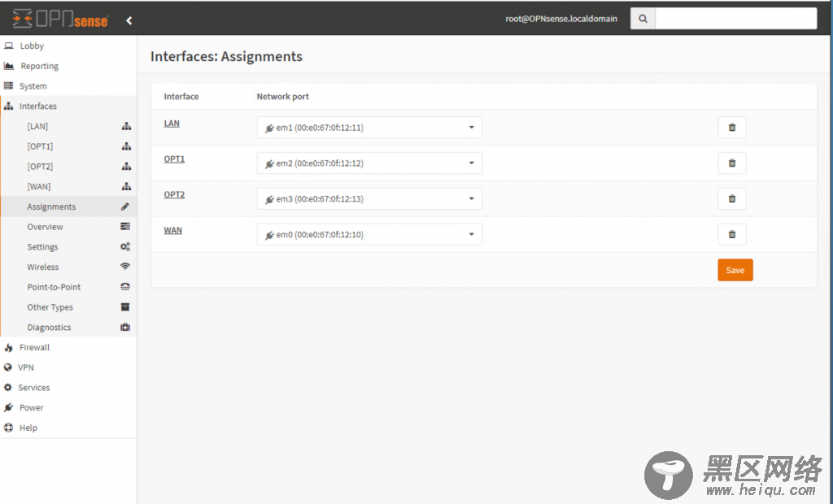The image size is (833, 504).
Task: Click network icon beside [OPT2]
Action: [x=126, y=167]
